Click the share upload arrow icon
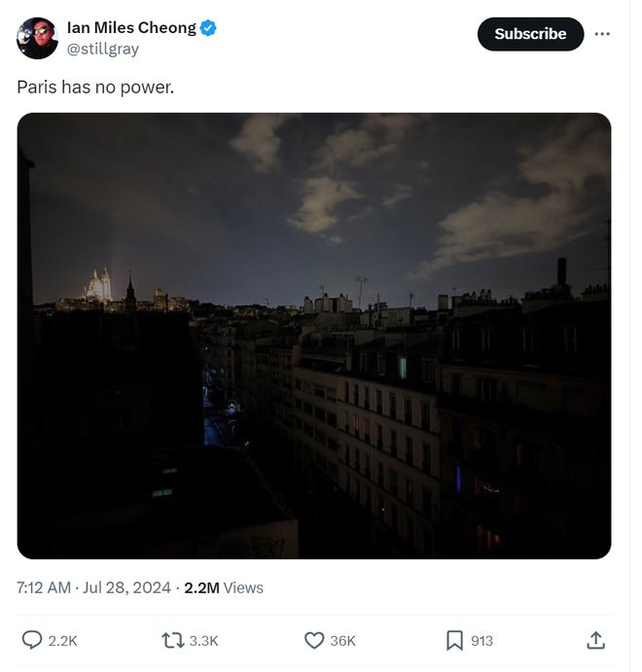 tap(596, 640)
